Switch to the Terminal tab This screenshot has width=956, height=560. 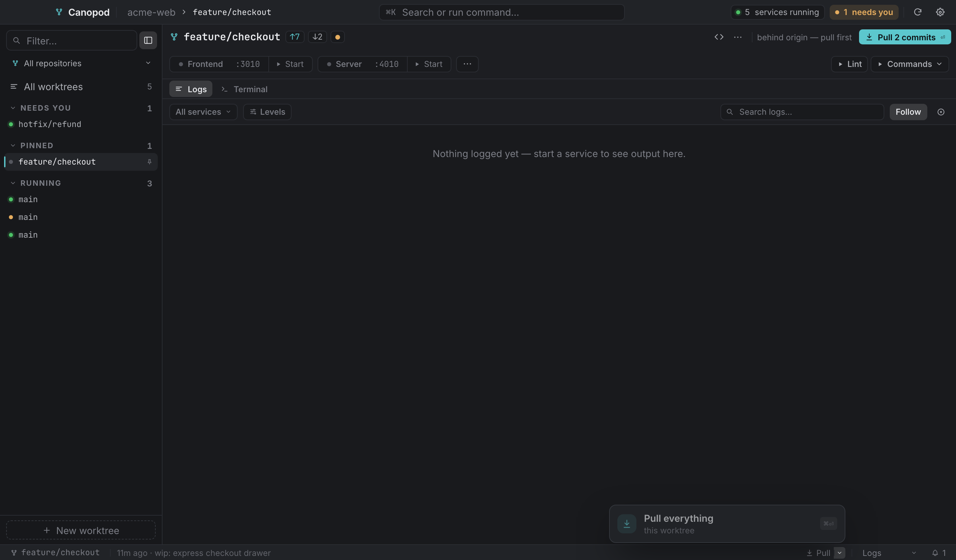(x=245, y=89)
